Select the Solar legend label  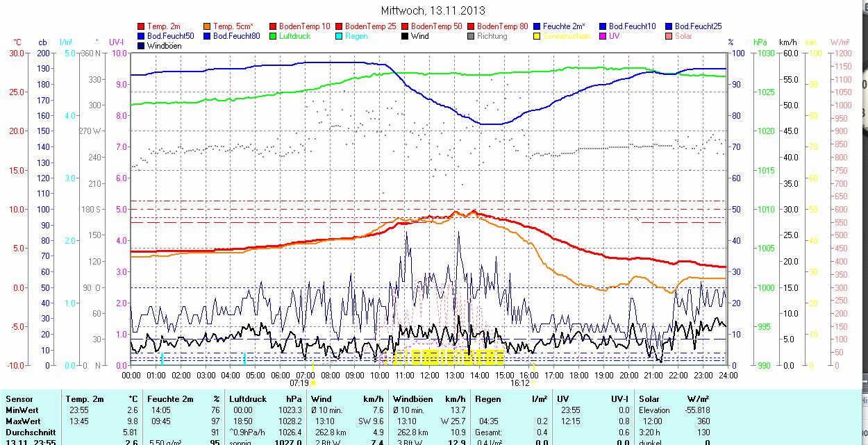pos(683,36)
